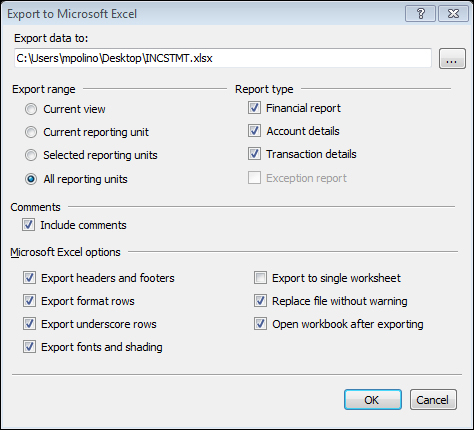Image resolution: width=474 pixels, height=430 pixels.
Task: Close the Export to Microsoft Excel dialog
Action: 453,14
